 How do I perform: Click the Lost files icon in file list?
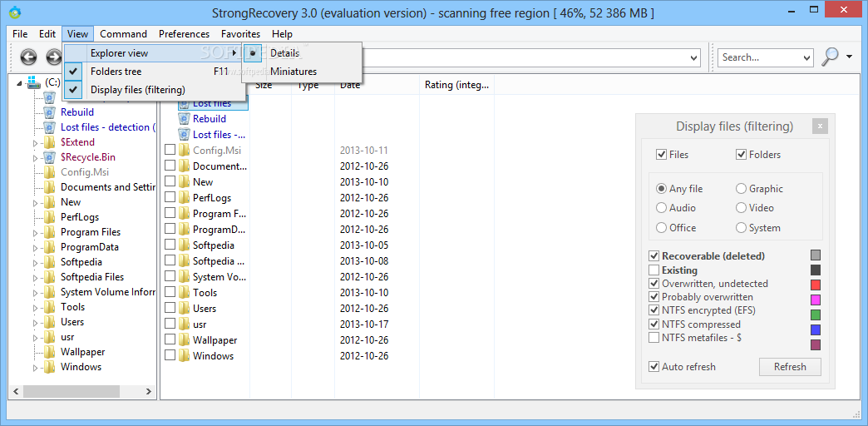[x=185, y=103]
